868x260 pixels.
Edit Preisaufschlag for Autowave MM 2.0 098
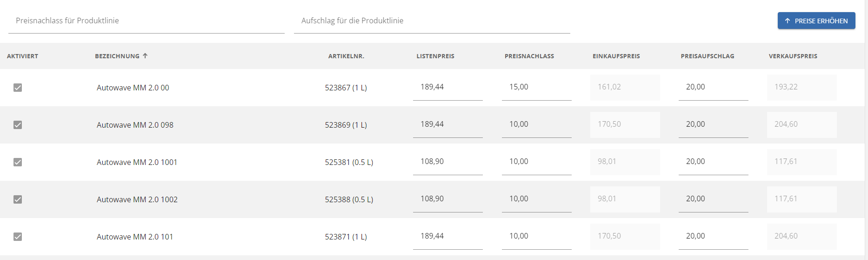coord(714,125)
